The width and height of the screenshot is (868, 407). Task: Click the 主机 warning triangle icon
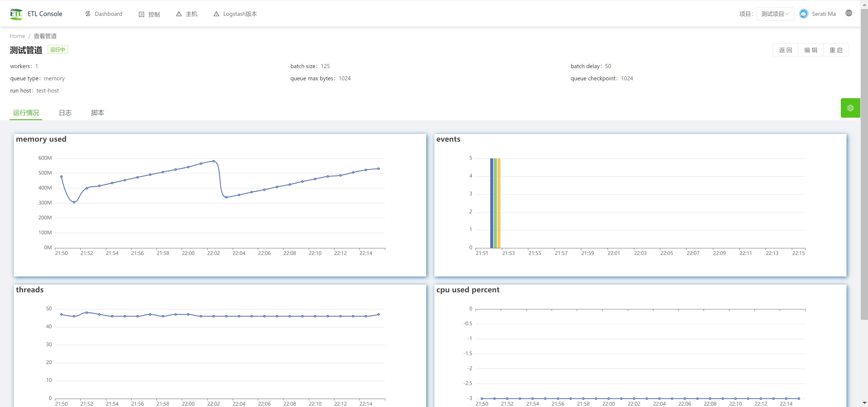(x=179, y=14)
